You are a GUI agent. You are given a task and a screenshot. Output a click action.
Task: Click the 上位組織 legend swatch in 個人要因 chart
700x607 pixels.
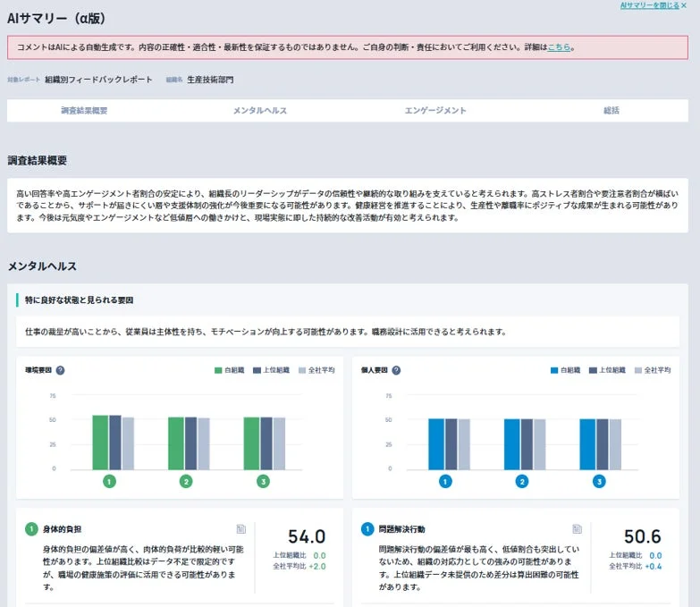coord(593,370)
